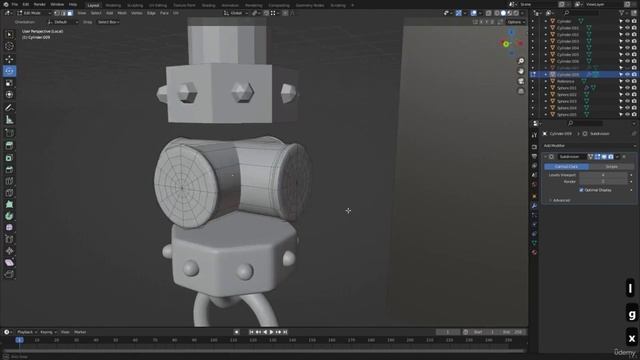Hide Cylinder.001 with its eye icon
Screen dimensions: 640x360
627,28
